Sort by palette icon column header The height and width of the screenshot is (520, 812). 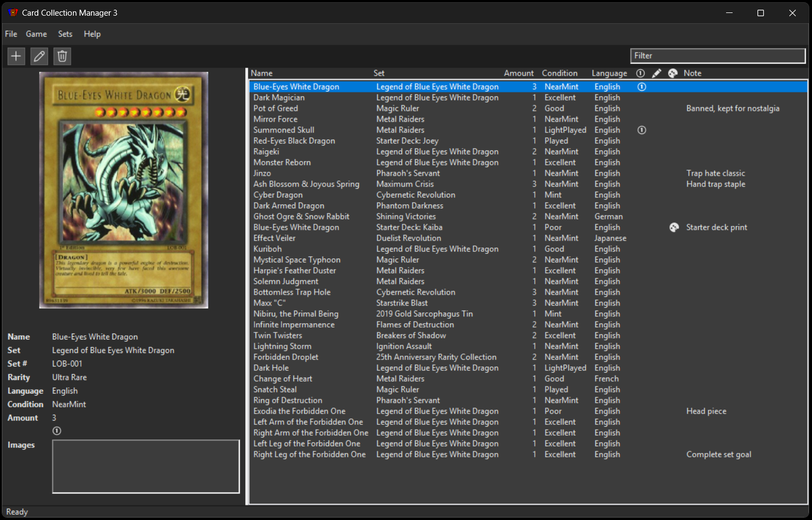(x=673, y=73)
